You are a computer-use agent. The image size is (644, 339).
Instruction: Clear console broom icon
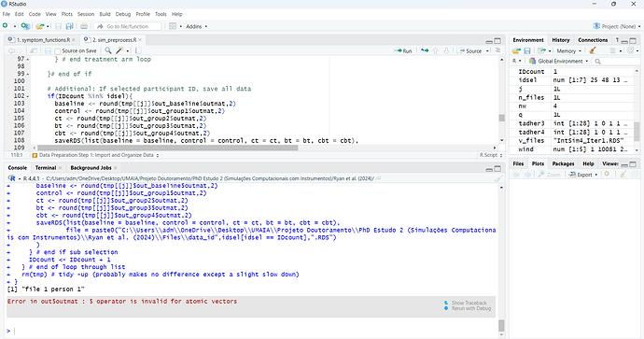coord(497,178)
